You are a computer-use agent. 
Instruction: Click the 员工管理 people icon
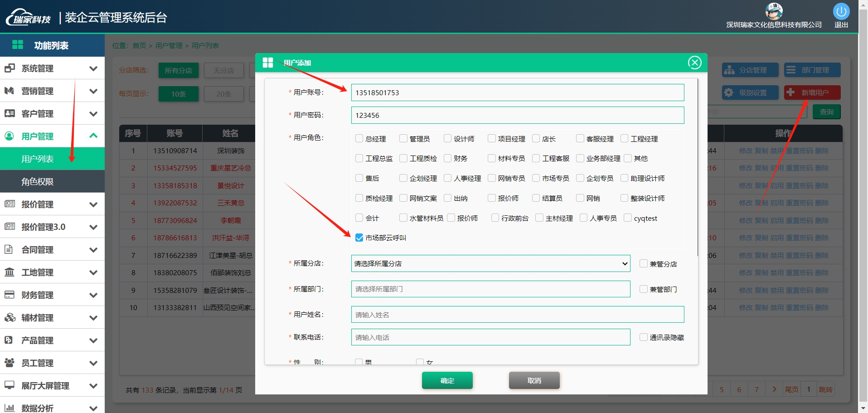[x=10, y=363]
